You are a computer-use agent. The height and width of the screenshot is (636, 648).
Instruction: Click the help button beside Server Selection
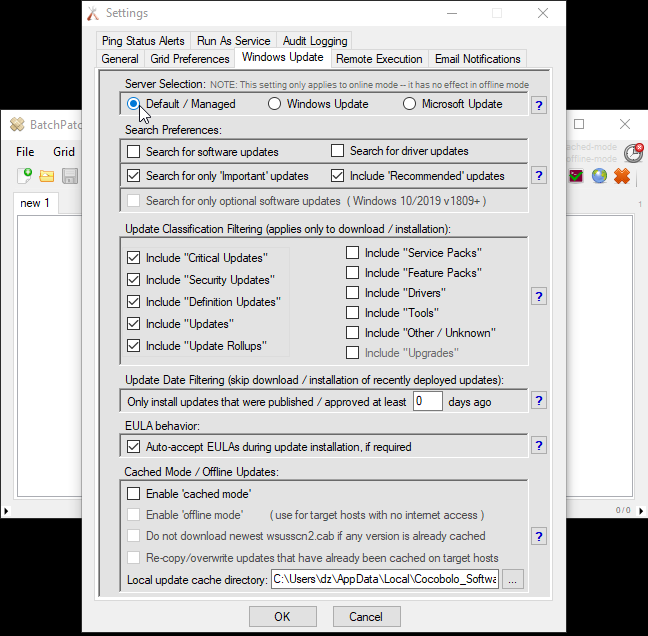point(539,105)
